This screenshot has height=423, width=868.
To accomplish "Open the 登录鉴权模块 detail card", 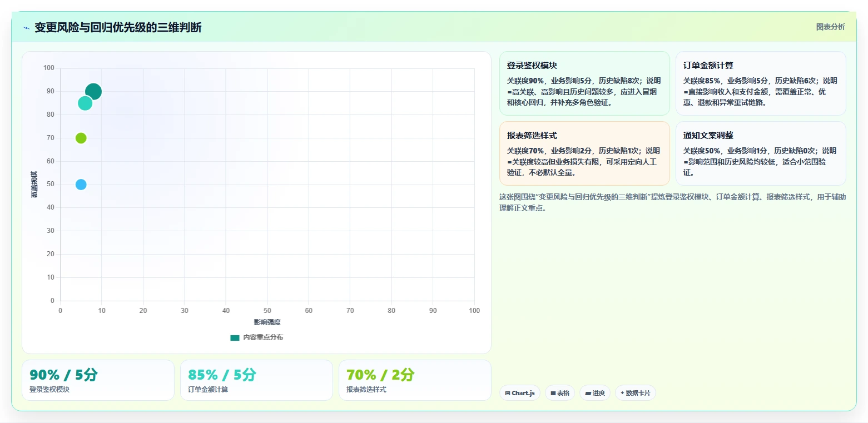I will coord(584,83).
